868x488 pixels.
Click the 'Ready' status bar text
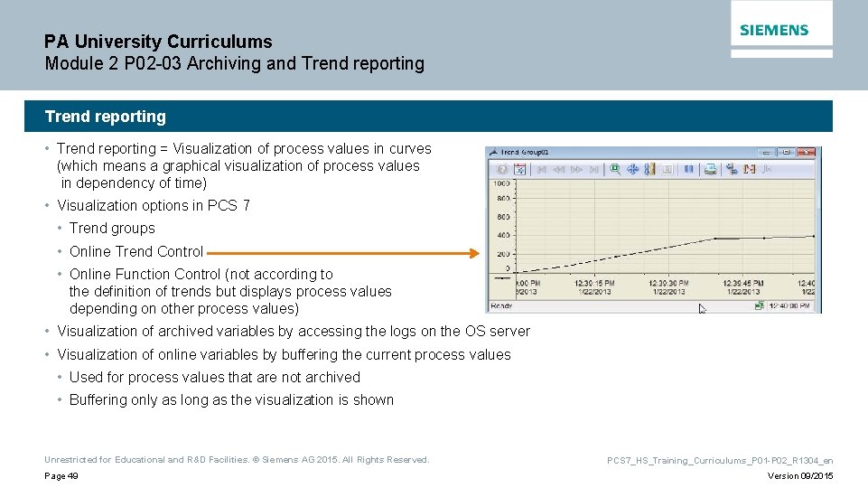pyautogui.click(x=501, y=305)
